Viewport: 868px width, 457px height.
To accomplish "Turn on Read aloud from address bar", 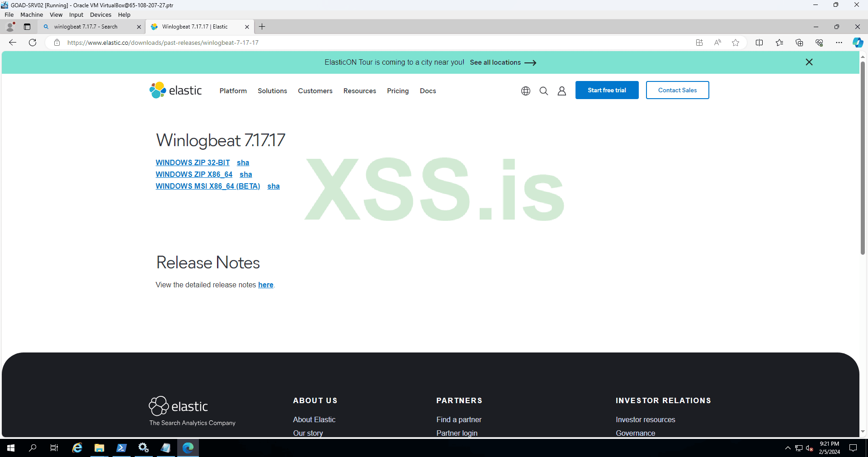I will click(x=717, y=43).
